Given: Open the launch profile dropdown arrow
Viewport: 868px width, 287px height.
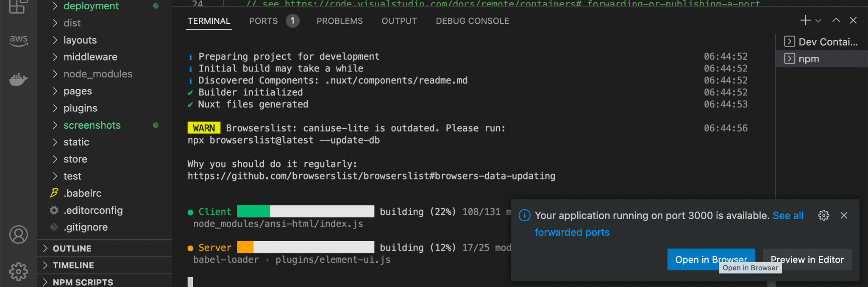Looking at the screenshot, I should coord(818,21).
